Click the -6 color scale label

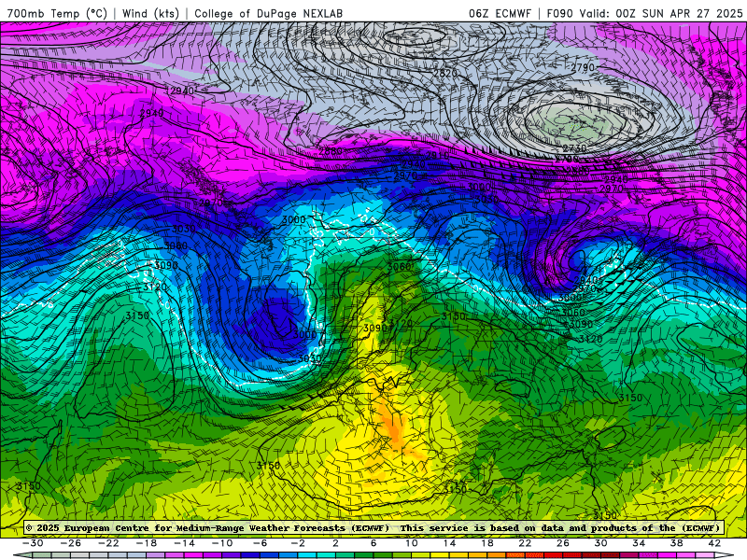click(260, 543)
